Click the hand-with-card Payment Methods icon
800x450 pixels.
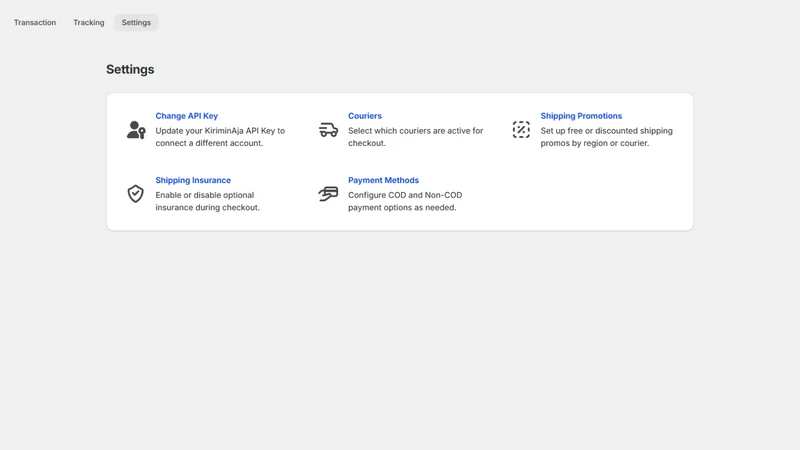click(328, 194)
